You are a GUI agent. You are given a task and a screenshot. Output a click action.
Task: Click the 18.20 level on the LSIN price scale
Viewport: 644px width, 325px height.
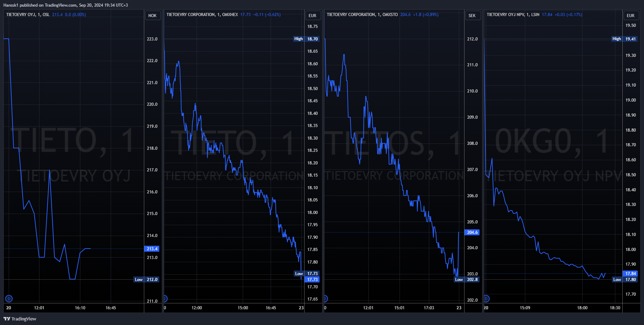point(631,220)
